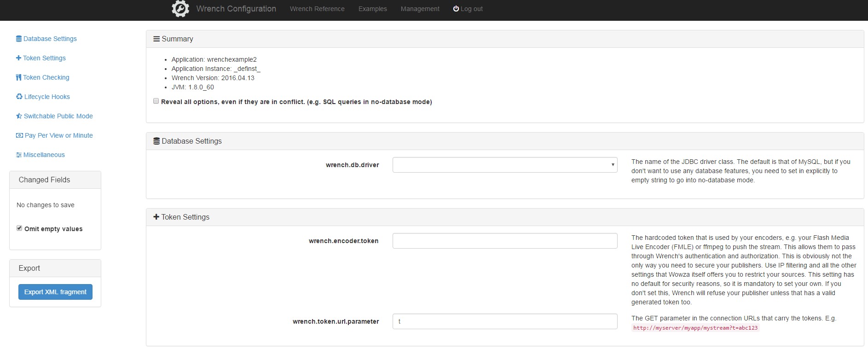
Task: Click the Wrench Configuration title link
Action: tap(236, 9)
